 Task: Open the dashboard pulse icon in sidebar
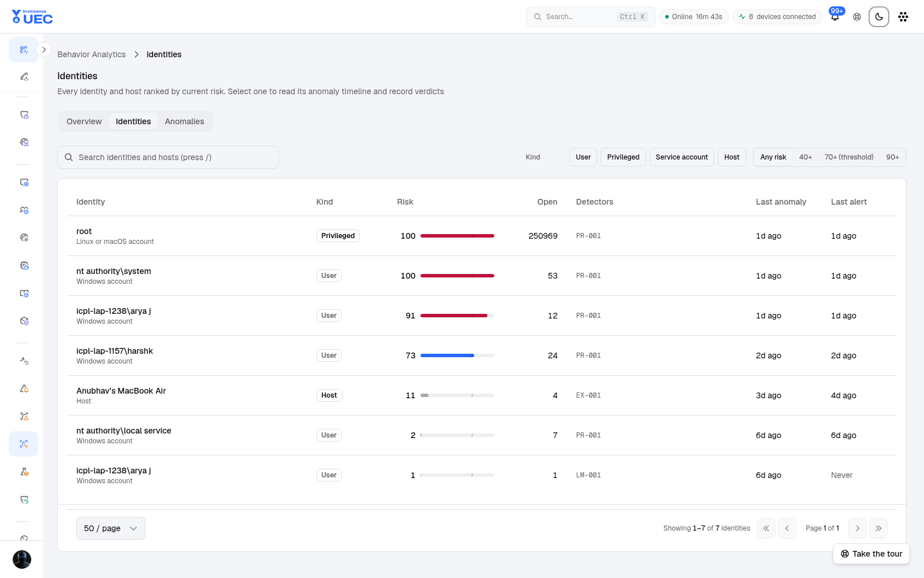click(x=24, y=50)
